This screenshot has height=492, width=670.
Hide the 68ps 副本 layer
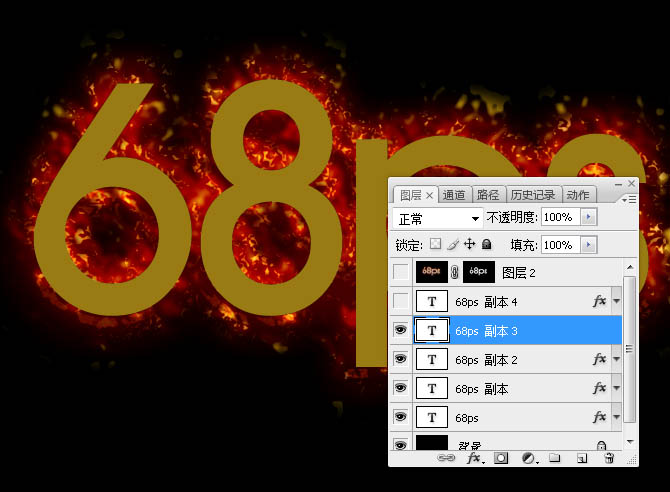[400, 388]
